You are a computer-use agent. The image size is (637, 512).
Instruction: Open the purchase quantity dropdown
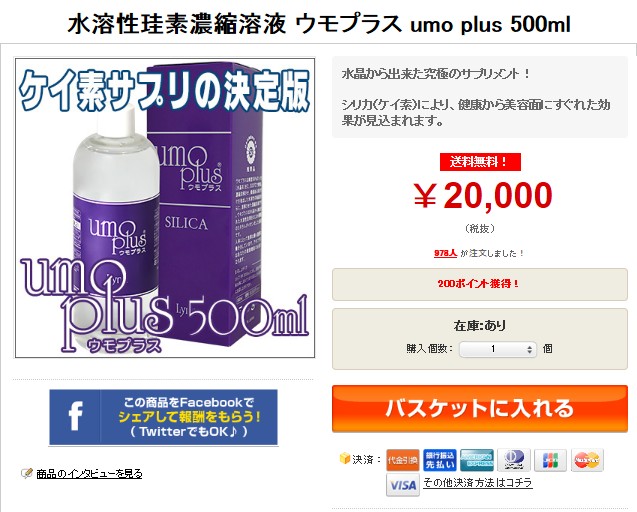point(498,349)
